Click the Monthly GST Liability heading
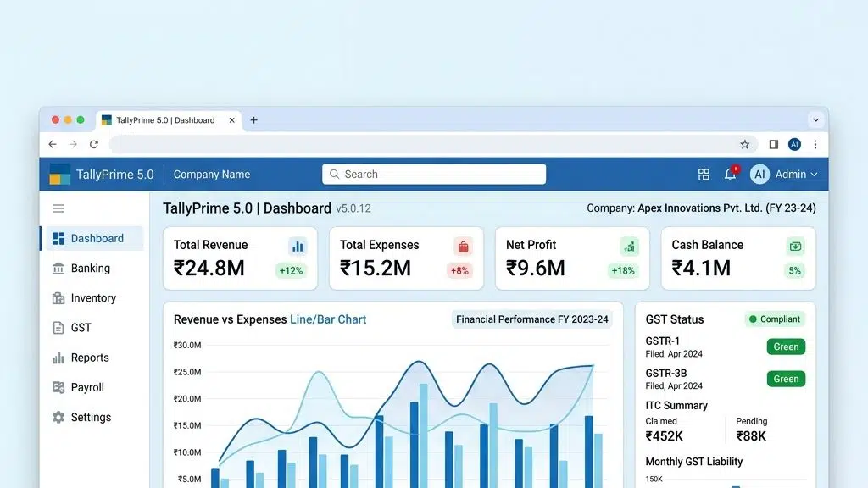Image resolution: width=868 pixels, height=488 pixels. click(x=694, y=462)
